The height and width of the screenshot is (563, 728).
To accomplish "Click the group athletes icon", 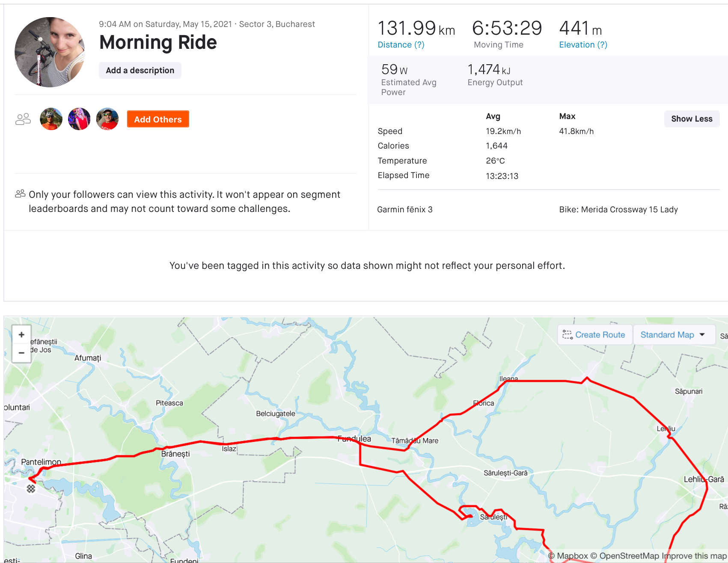I will 23,119.
